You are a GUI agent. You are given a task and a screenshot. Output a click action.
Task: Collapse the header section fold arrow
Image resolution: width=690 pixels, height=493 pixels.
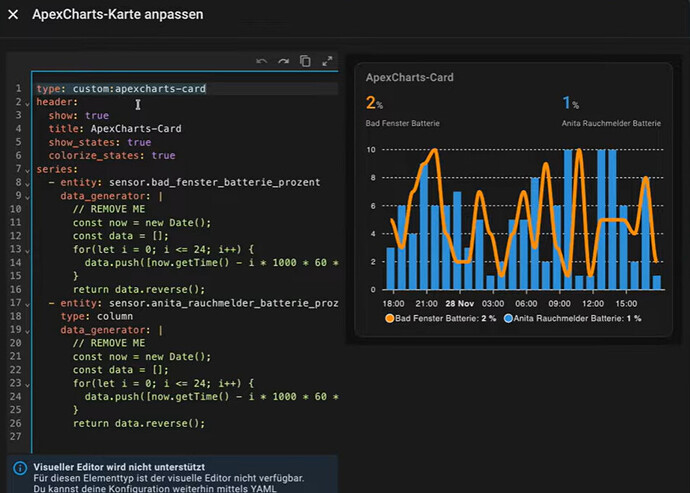pos(27,103)
